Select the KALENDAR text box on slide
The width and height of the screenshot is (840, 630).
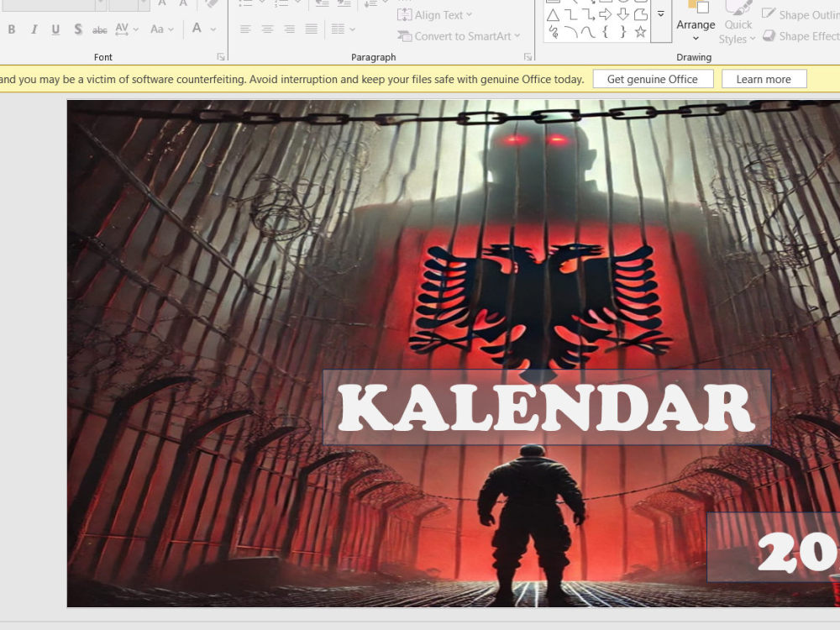pyautogui.click(x=547, y=407)
